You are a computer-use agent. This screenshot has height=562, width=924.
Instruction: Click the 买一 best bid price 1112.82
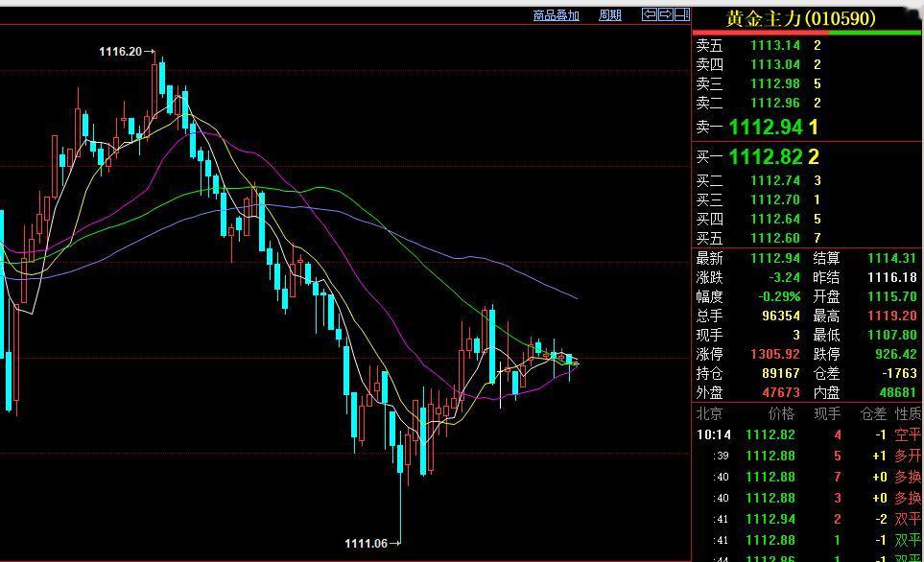pyautogui.click(x=766, y=156)
